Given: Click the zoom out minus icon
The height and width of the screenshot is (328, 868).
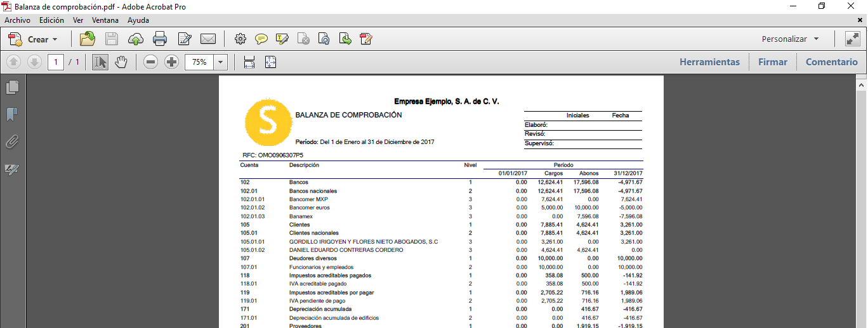Looking at the screenshot, I should coord(150,62).
